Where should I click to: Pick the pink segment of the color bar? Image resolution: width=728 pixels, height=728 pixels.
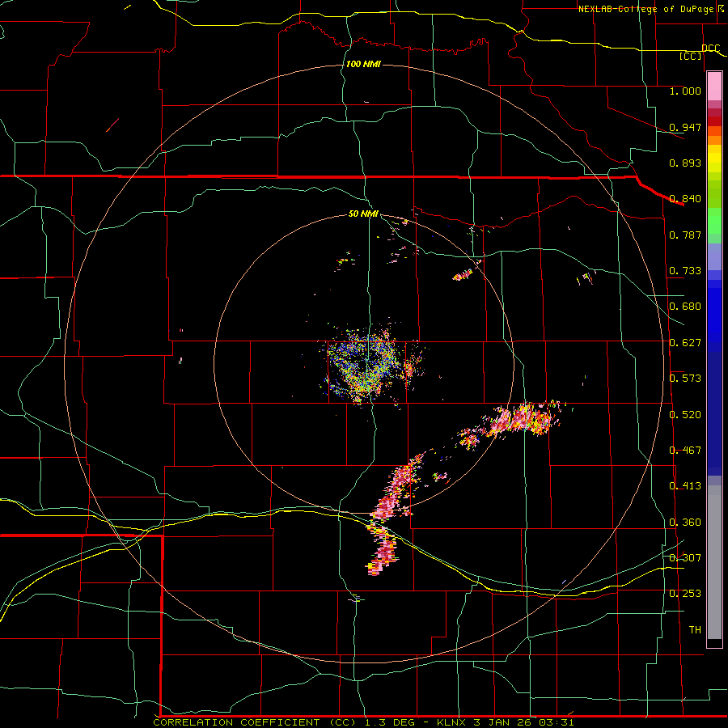(x=714, y=87)
